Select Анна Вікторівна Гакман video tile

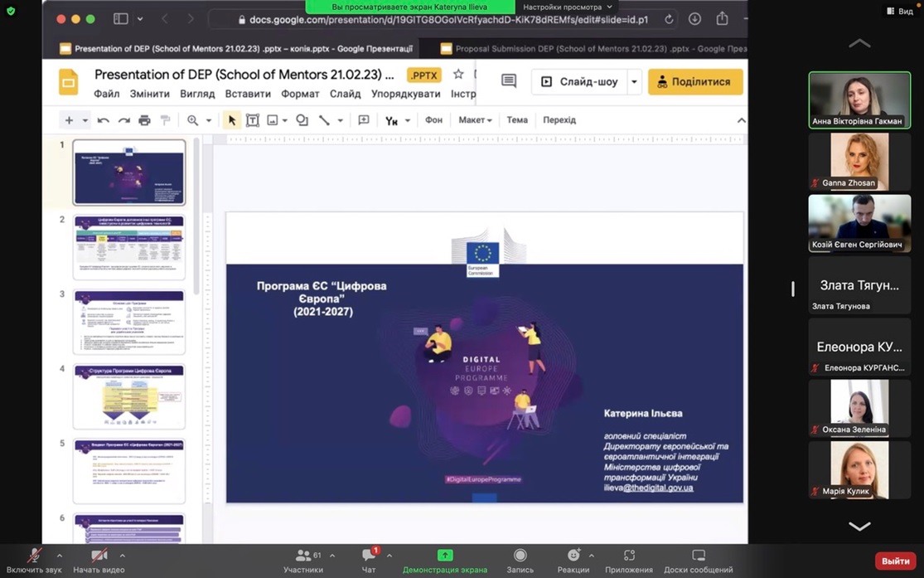[859, 100]
